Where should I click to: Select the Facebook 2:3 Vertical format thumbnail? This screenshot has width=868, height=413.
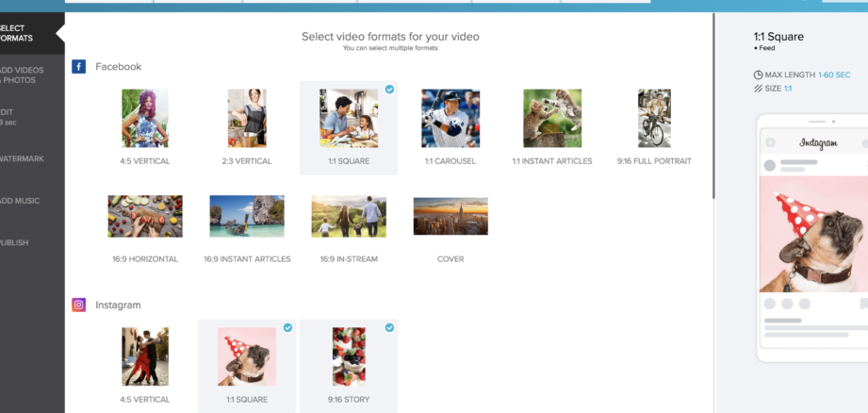tap(247, 119)
